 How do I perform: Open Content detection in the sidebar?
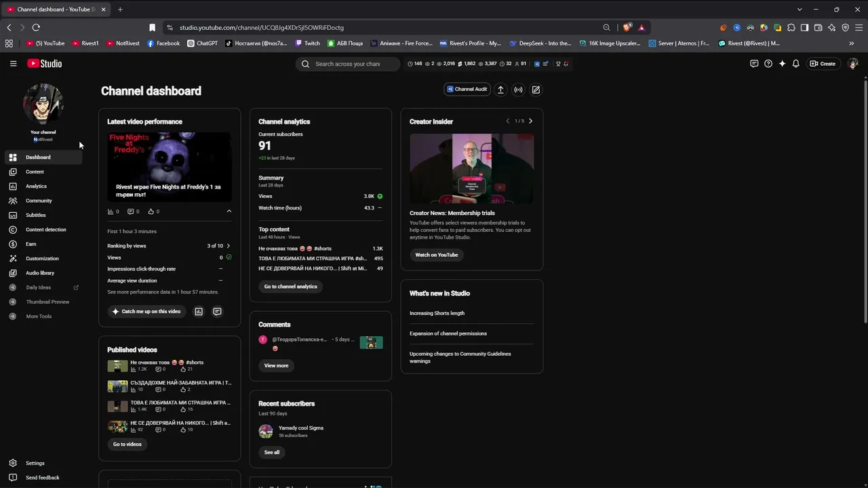pyautogui.click(x=42, y=230)
